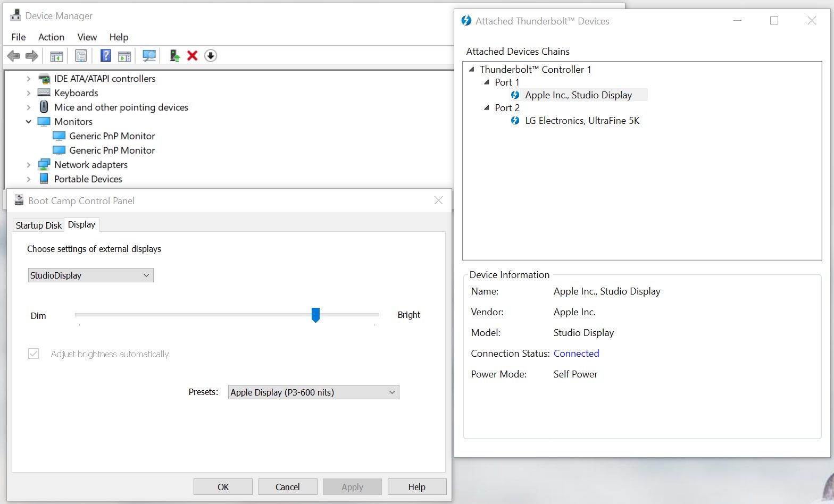This screenshot has height=504, width=834.
Task: Click the Device Manager title bar icon
Action: coord(15,15)
